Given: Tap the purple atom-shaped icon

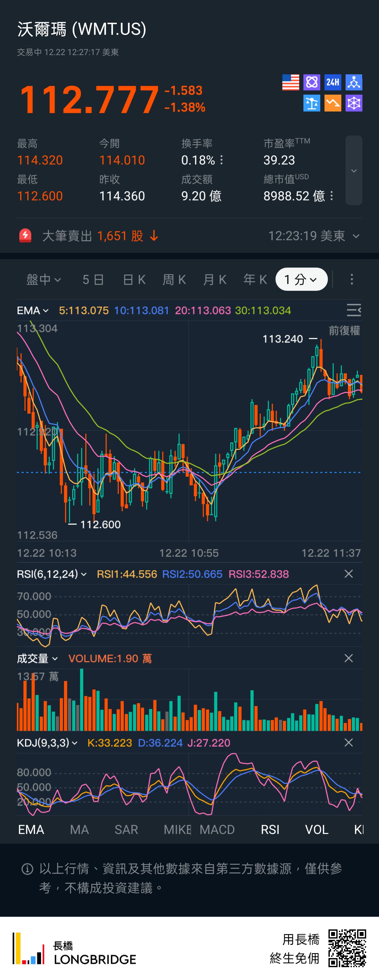Looking at the screenshot, I should click(312, 82).
